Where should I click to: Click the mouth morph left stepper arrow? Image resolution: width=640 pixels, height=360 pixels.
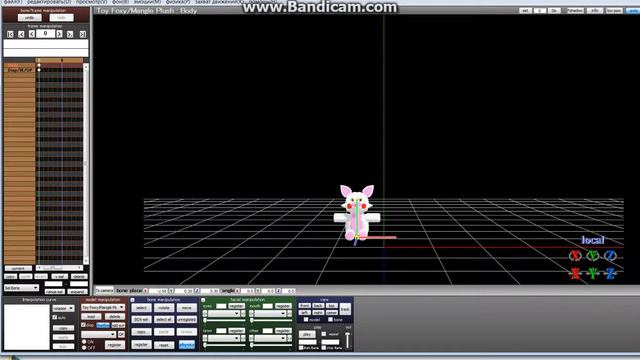point(251,313)
